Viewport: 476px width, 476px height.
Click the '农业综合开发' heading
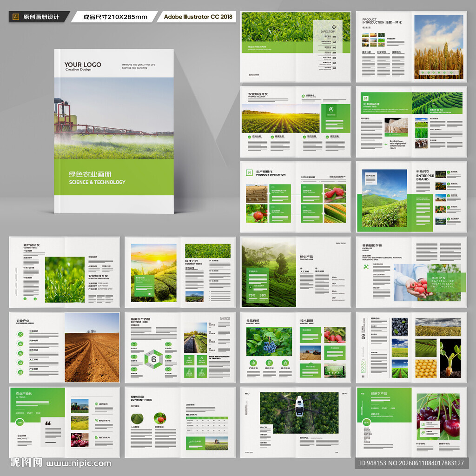point(258,94)
